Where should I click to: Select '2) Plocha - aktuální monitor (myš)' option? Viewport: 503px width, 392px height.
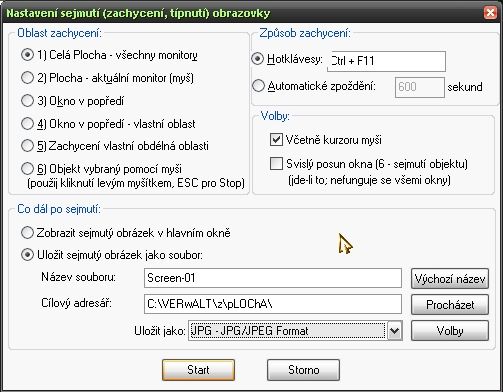(x=27, y=78)
